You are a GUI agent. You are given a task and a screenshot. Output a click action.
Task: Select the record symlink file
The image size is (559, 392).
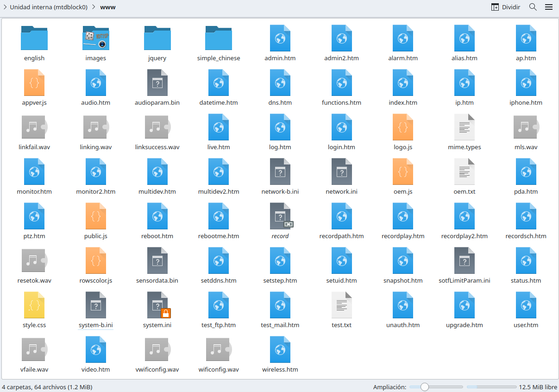coord(280,216)
